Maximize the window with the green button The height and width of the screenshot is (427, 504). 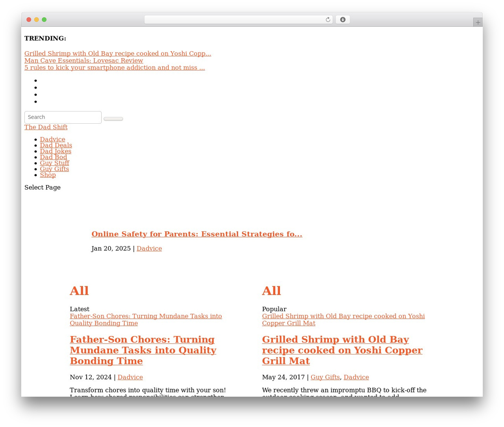click(x=44, y=20)
